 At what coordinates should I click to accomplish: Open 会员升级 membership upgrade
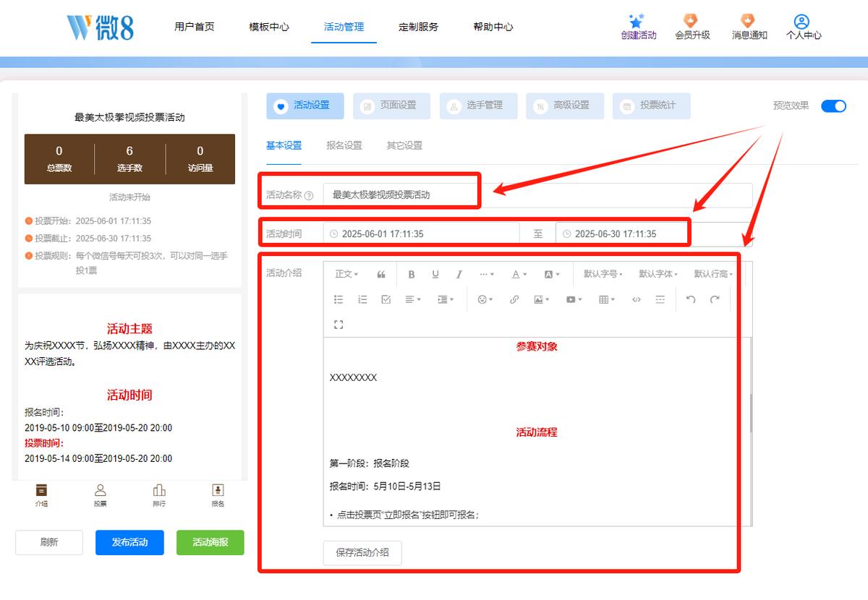[692, 27]
